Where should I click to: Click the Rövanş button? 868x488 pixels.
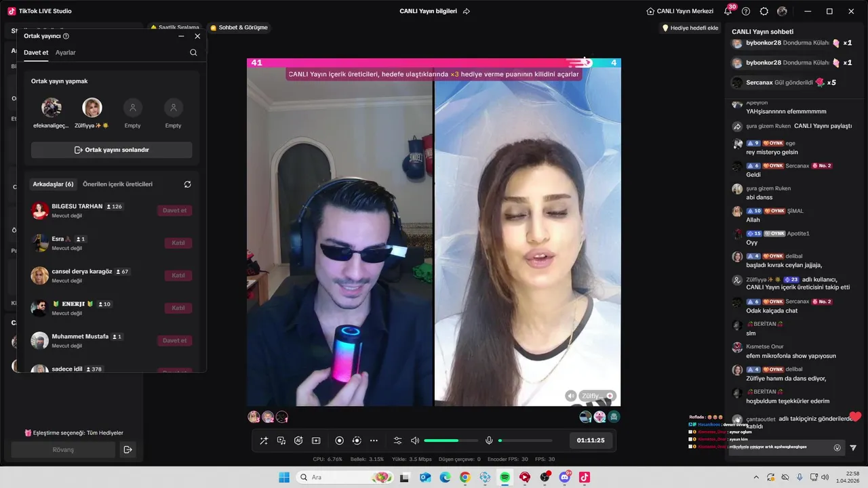pos(63,449)
